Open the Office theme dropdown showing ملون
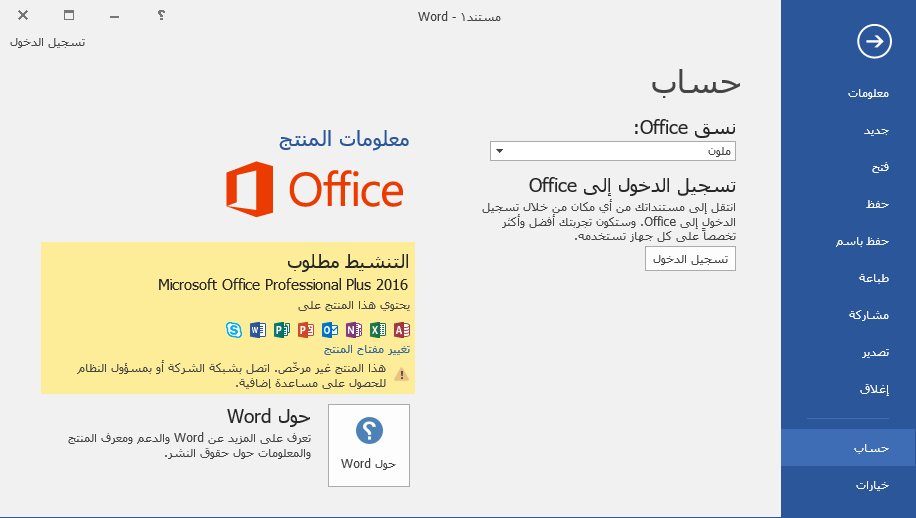Image resolution: width=916 pixels, height=518 pixels. tap(613, 151)
